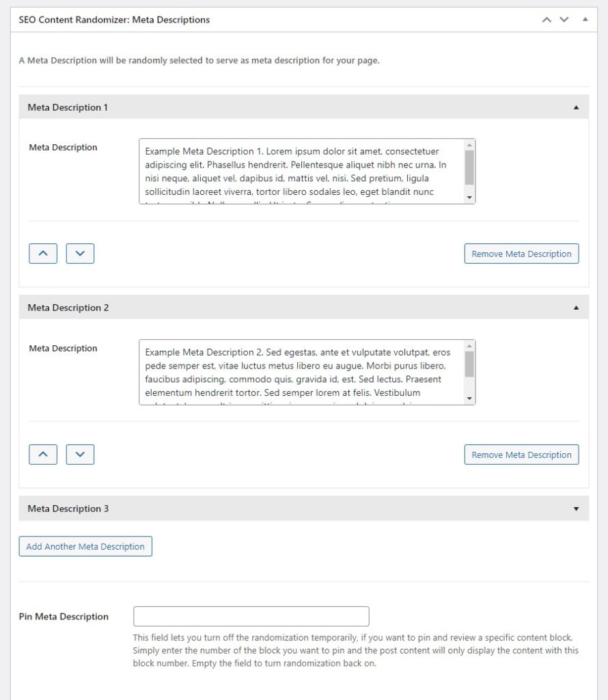Remove Meta Description 1
This screenshot has width=608, height=700.
click(x=521, y=253)
